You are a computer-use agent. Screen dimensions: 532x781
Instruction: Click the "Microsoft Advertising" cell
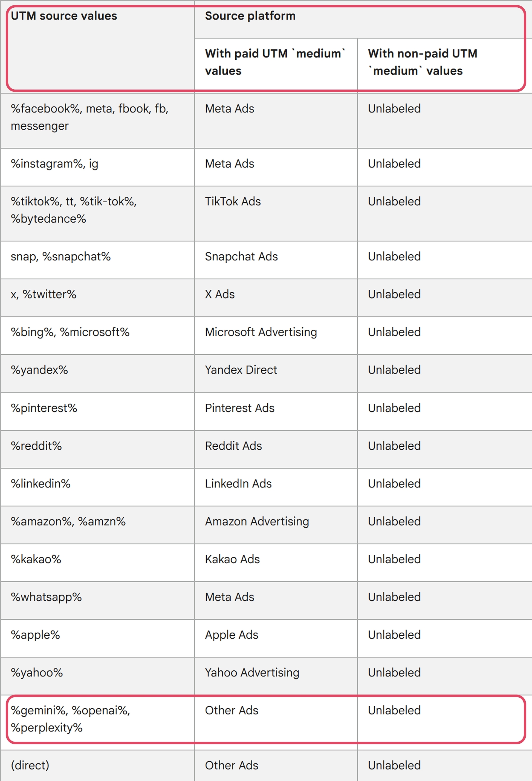pyautogui.click(x=276, y=335)
